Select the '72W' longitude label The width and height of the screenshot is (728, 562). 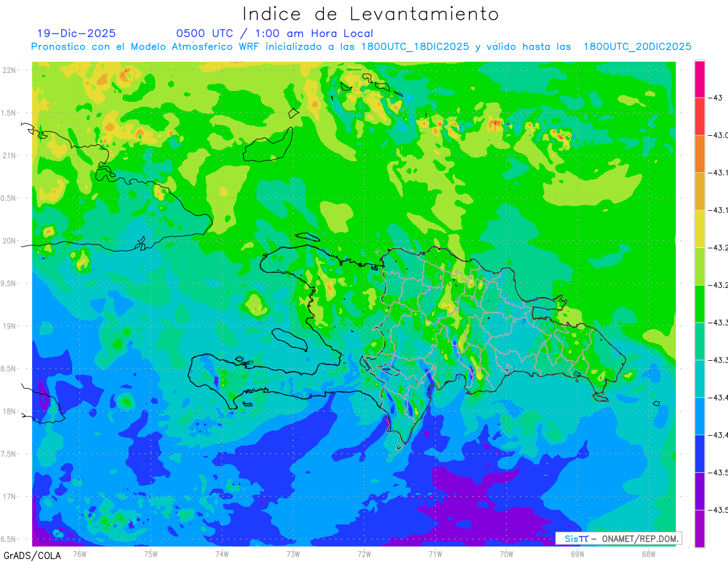[x=364, y=554]
